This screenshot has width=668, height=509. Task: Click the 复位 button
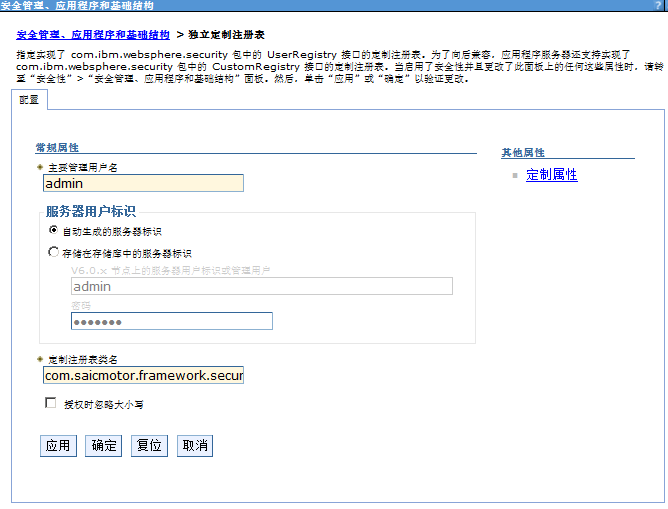click(149, 446)
